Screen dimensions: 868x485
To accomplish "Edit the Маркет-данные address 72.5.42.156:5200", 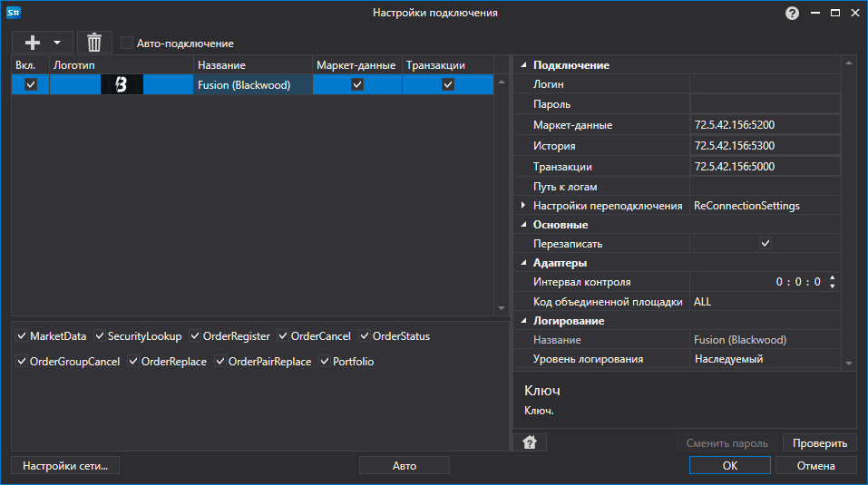I will 765,125.
